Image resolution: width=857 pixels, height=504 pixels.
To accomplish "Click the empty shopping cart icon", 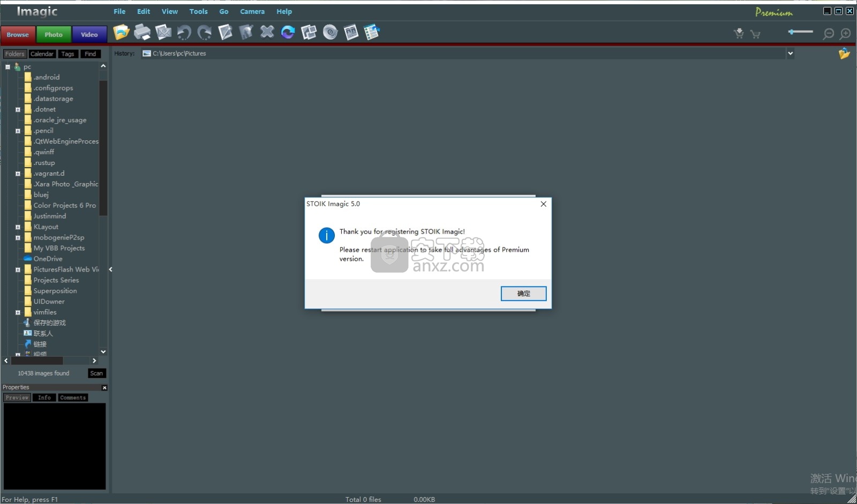I will (x=756, y=34).
